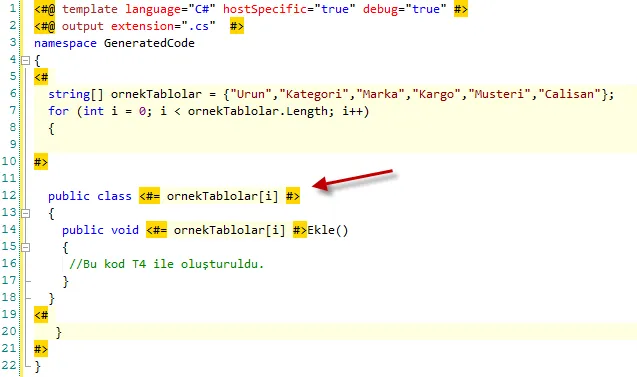The image size is (637, 377).
Task: Click 'ornekTablolar[i]' on line 14
Action: [230, 230]
